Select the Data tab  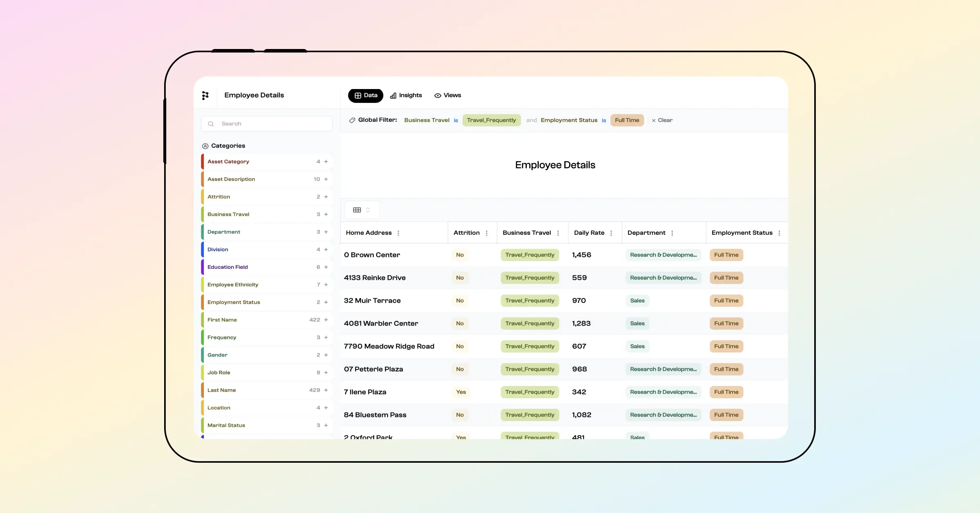(x=365, y=95)
